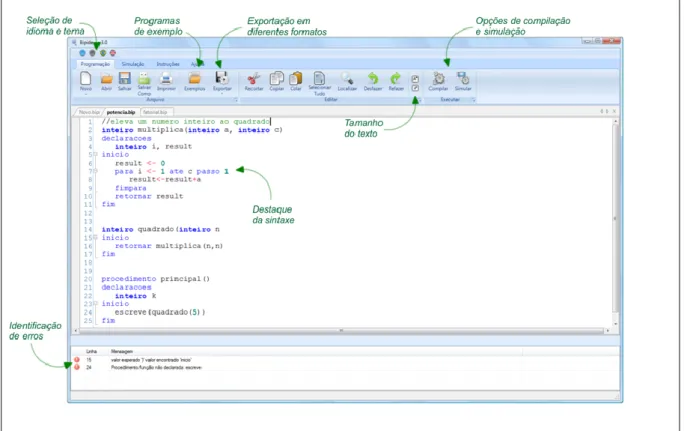Click the Bipide application icon in the title bar
The width and height of the screenshot is (684, 431).
click(x=74, y=42)
